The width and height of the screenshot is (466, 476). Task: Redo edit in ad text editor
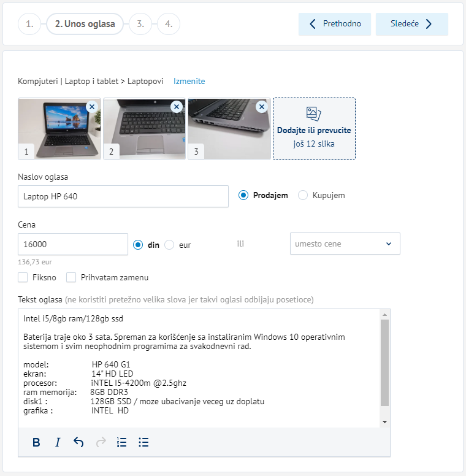coord(101,442)
